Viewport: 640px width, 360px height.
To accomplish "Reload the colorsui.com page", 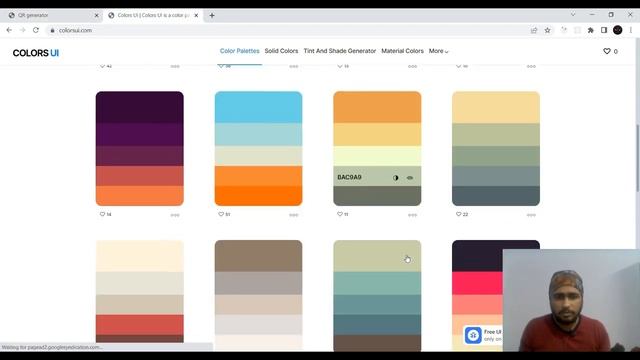I will pyautogui.click(x=36, y=30).
